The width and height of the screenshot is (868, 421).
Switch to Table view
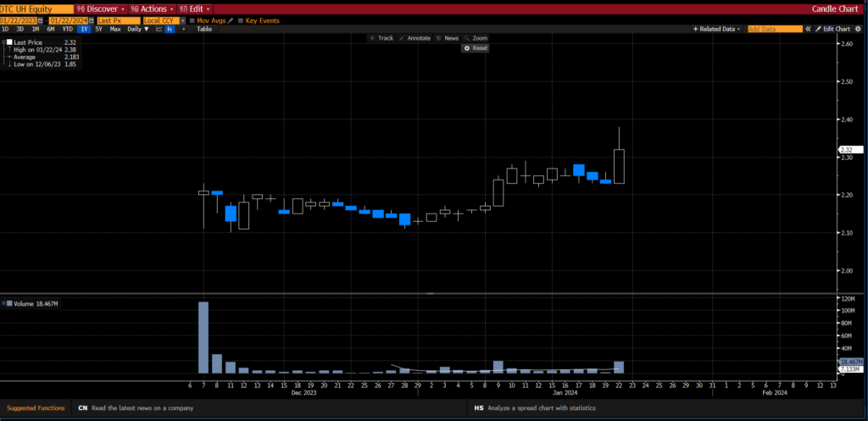tap(204, 29)
